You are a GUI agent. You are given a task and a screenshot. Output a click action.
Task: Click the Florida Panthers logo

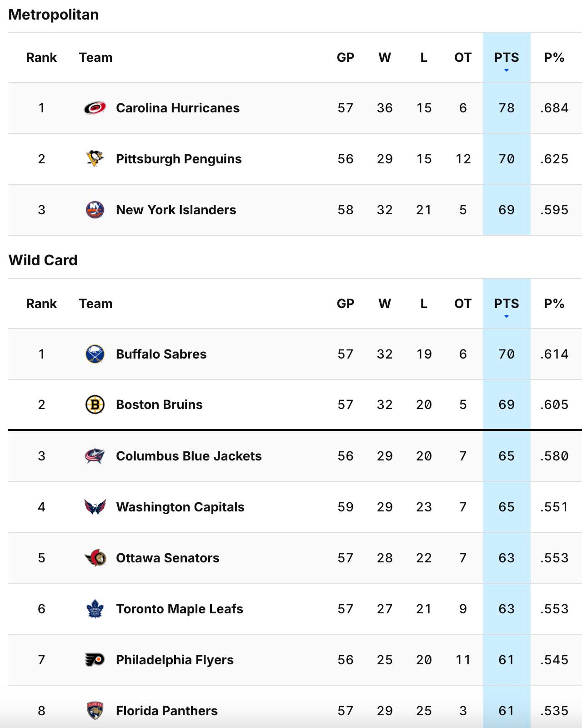tap(95, 711)
